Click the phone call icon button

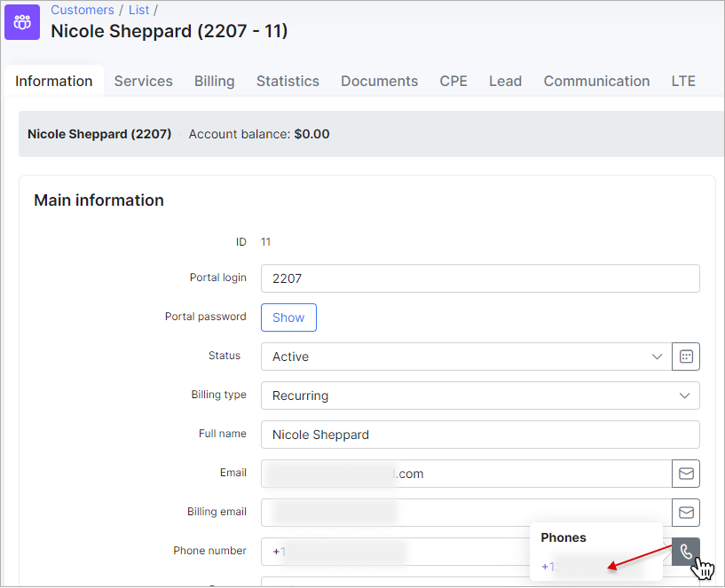click(x=686, y=552)
